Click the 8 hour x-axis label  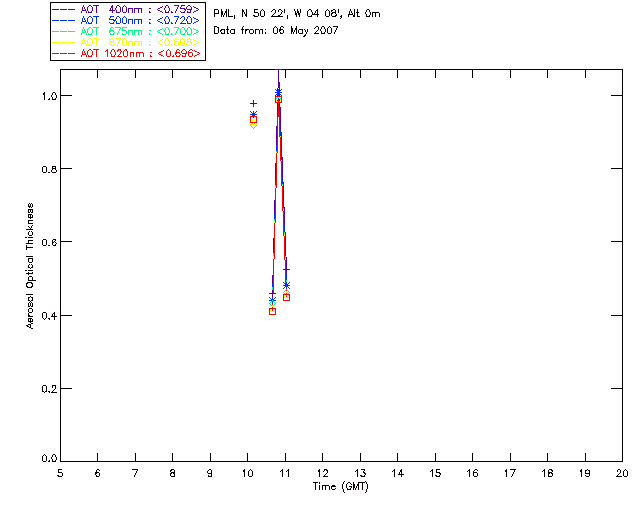[173, 473]
